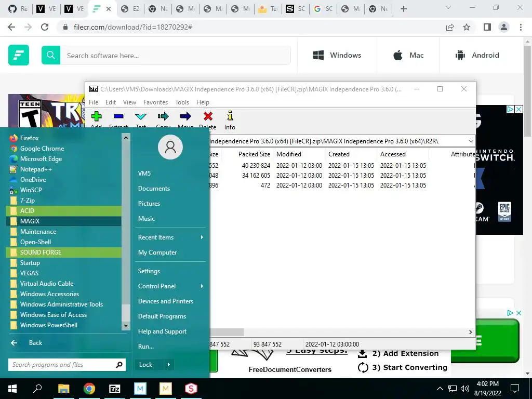Open the 7-Zip Help menu
Viewport: 532px width, 399px height.
click(x=203, y=102)
